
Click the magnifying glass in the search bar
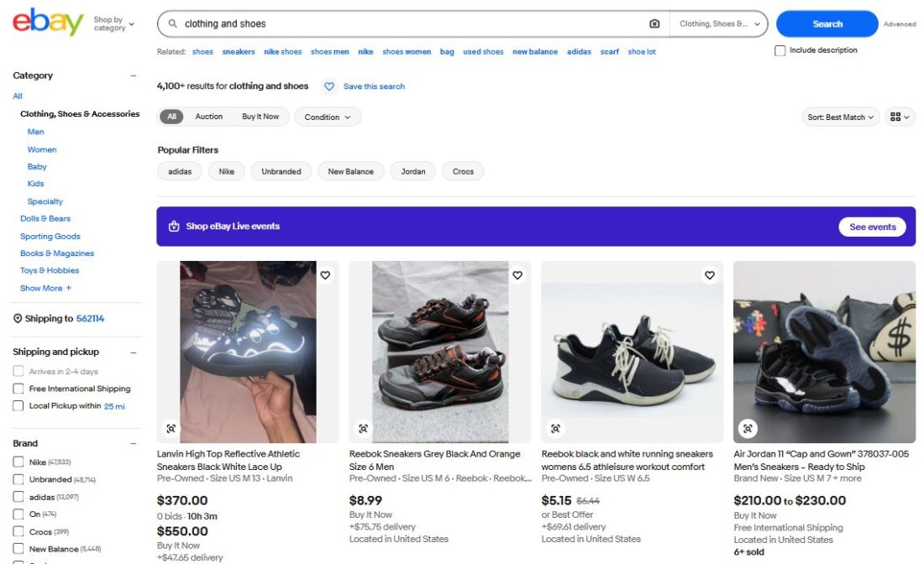pyautogui.click(x=172, y=23)
